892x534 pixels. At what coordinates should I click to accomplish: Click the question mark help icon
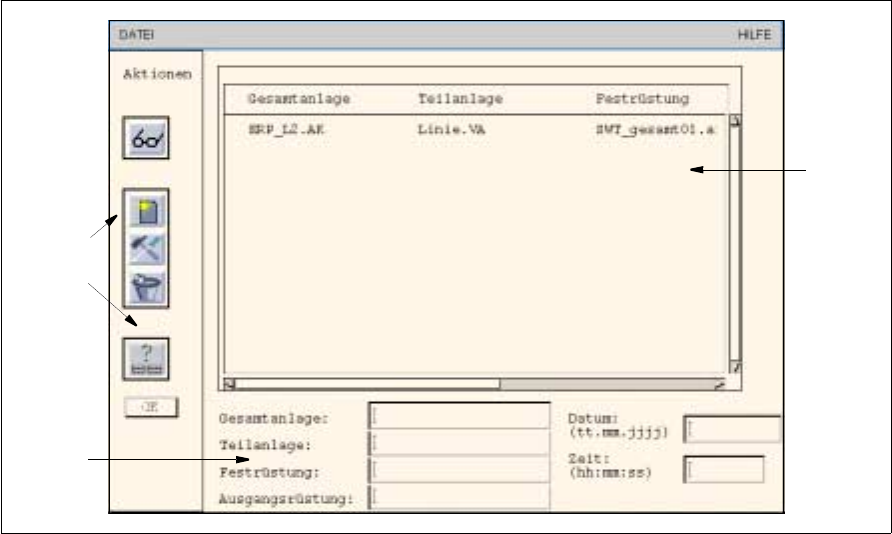146,359
